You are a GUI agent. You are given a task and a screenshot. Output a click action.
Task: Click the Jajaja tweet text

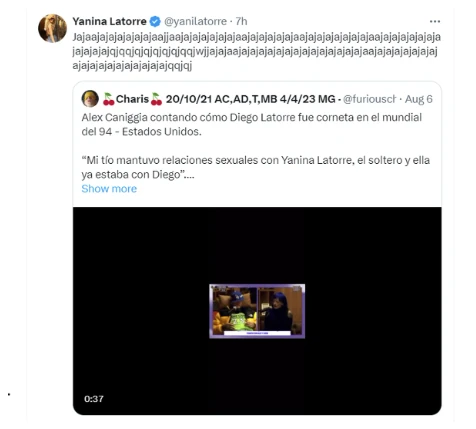(257, 51)
